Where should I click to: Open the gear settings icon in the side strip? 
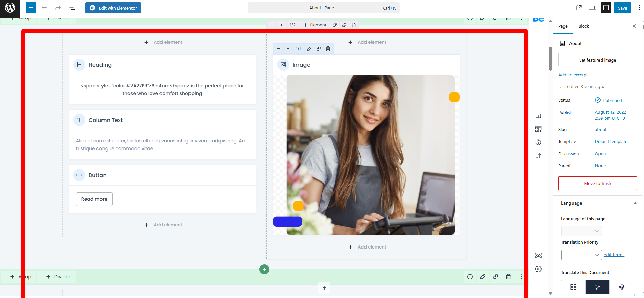pos(538,269)
